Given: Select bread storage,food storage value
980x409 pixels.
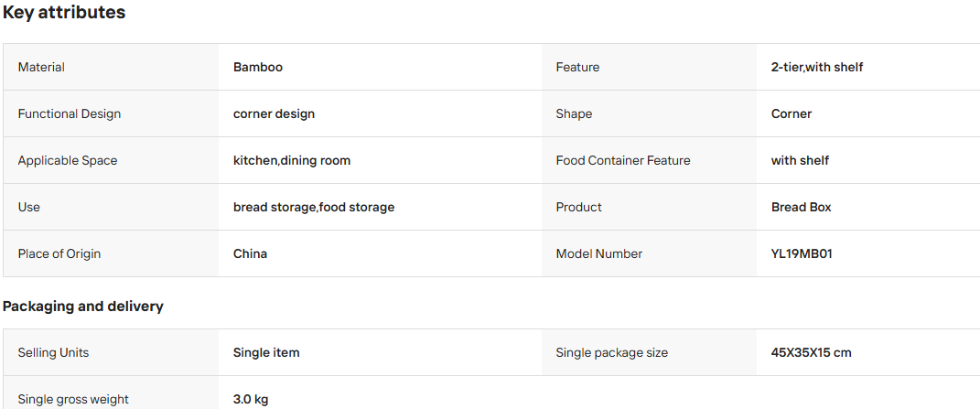Looking at the screenshot, I should (x=314, y=207).
